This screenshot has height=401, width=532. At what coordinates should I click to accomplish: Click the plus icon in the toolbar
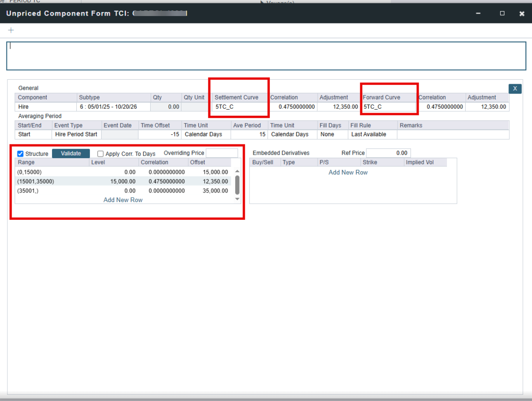click(11, 30)
